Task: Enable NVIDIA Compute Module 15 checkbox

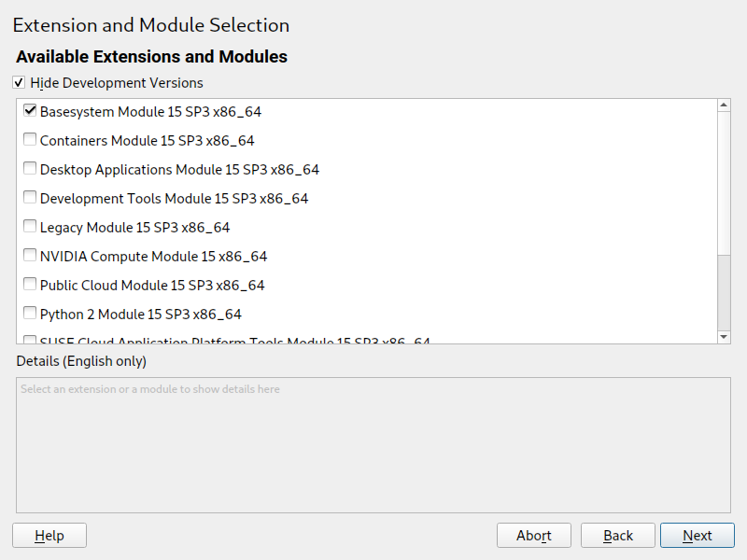Action: point(30,256)
